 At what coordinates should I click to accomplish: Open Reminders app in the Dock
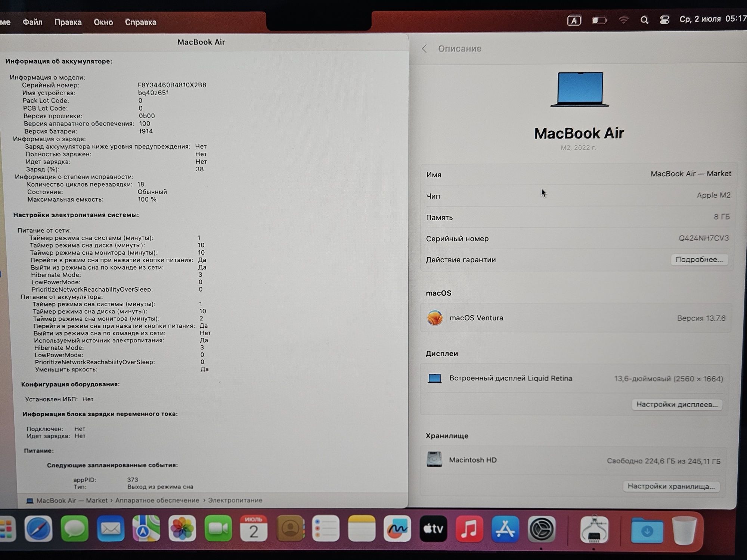point(326,529)
